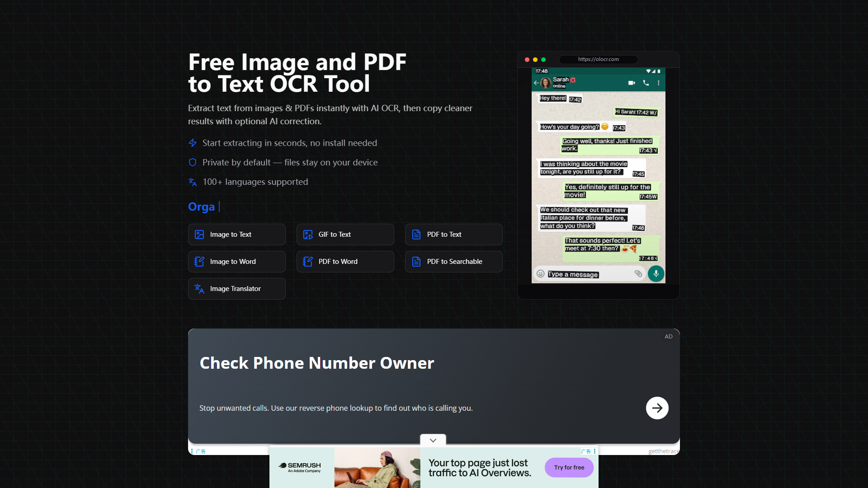Image resolution: width=868 pixels, height=488 pixels.
Task: Click the AD label on the phone ad
Action: [x=669, y=337]
